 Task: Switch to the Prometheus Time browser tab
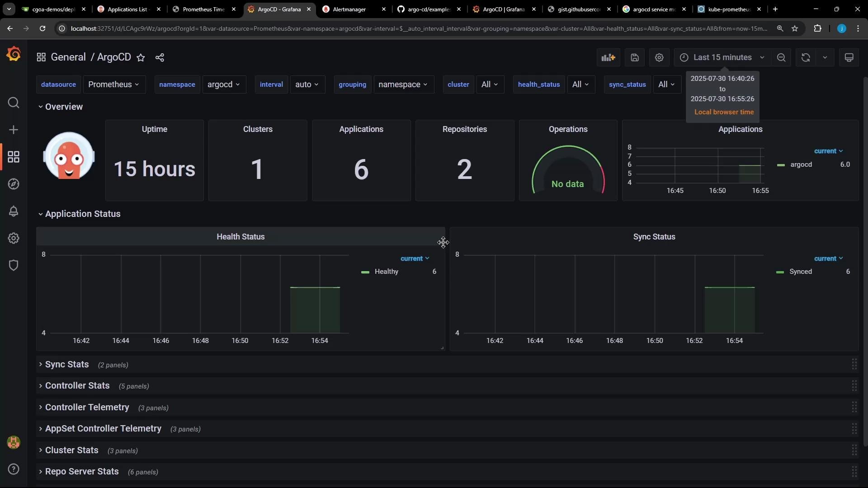click(203, 9)
